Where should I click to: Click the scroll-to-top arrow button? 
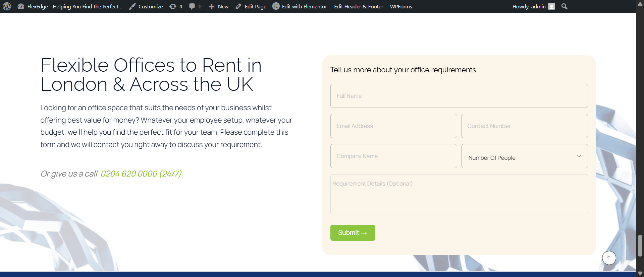click(x=609, y=258)
